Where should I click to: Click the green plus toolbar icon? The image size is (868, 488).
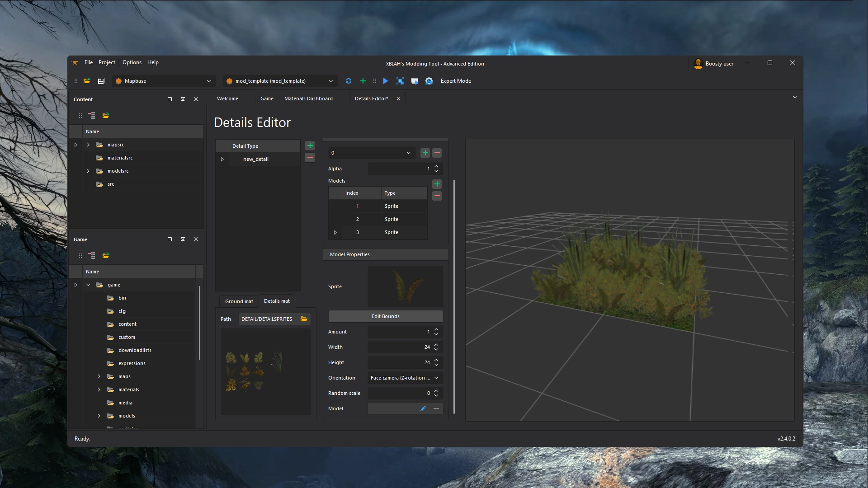click(363, 81)
